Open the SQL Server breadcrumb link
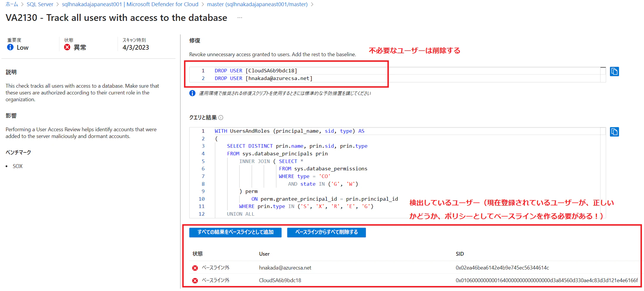 pyautogui.click(x=40, y=4)
